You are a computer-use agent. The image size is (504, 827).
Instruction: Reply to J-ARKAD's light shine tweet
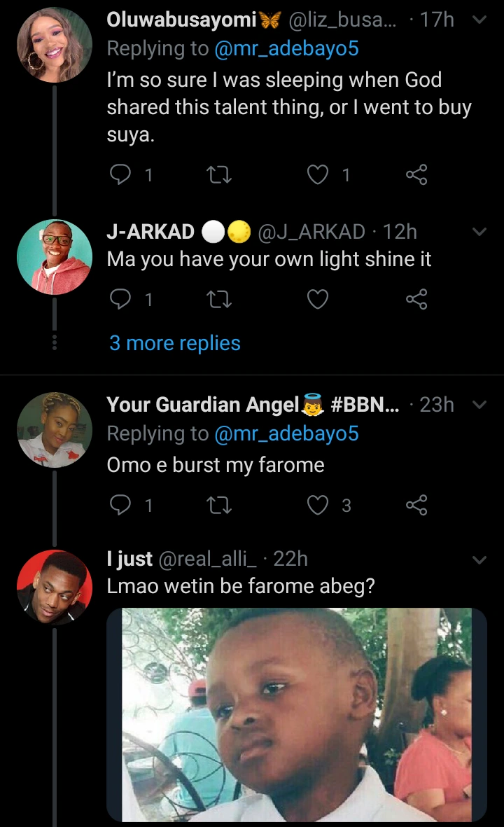121,300
